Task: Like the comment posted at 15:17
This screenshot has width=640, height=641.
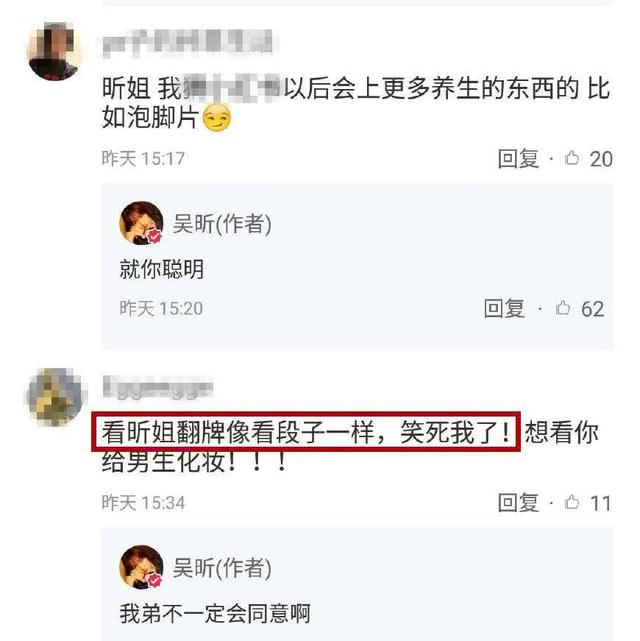Action: pos(572,158)
